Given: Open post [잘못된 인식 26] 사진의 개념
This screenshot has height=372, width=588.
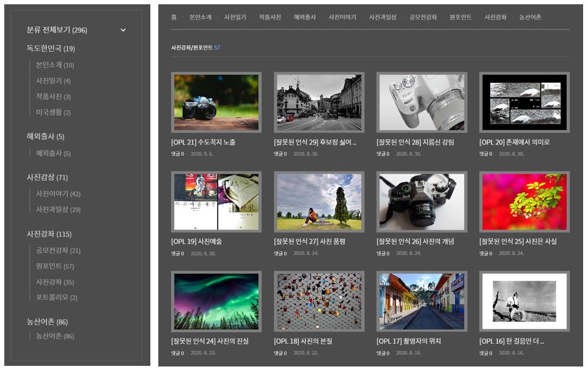Looking at the screenshot, I should coord(415,241).
